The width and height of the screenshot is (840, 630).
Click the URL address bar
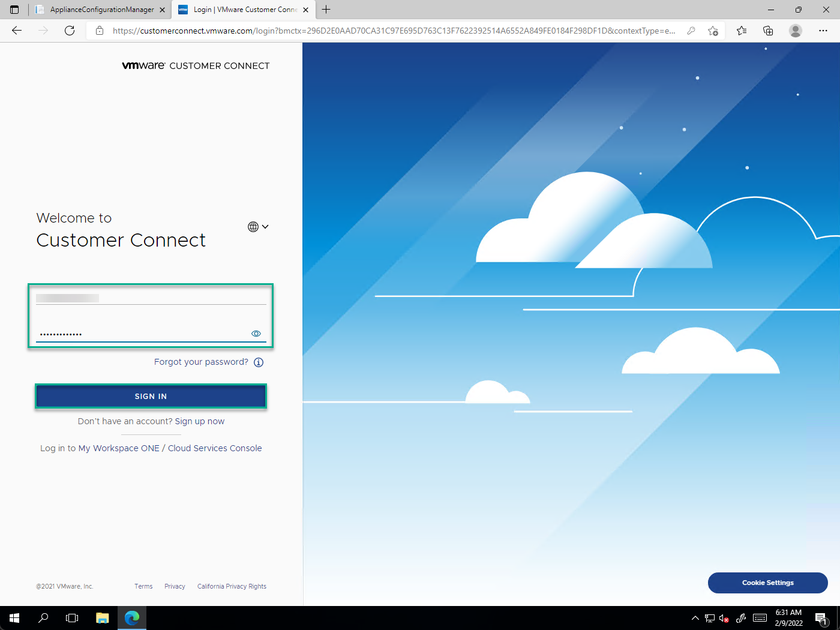[394, 31]
